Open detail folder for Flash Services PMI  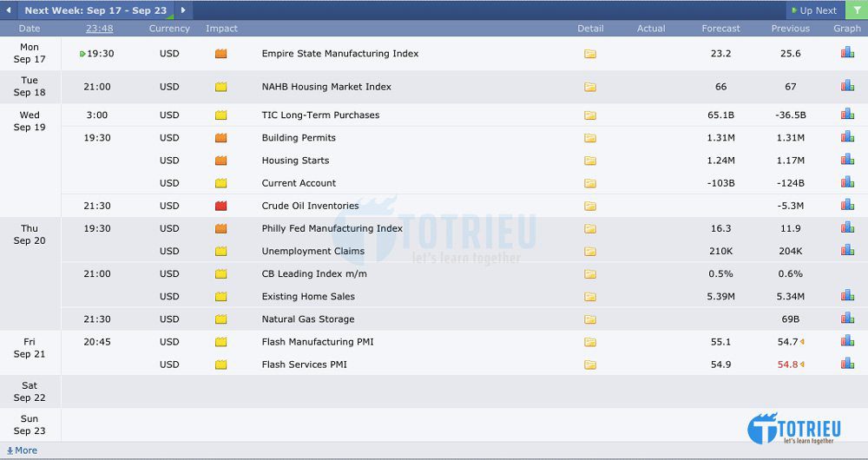590,365
